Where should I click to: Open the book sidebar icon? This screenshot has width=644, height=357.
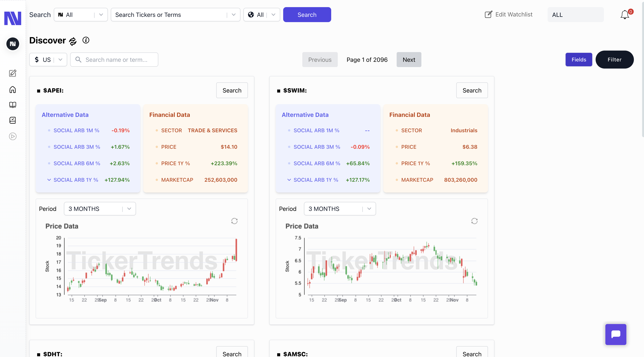point(13,105)
